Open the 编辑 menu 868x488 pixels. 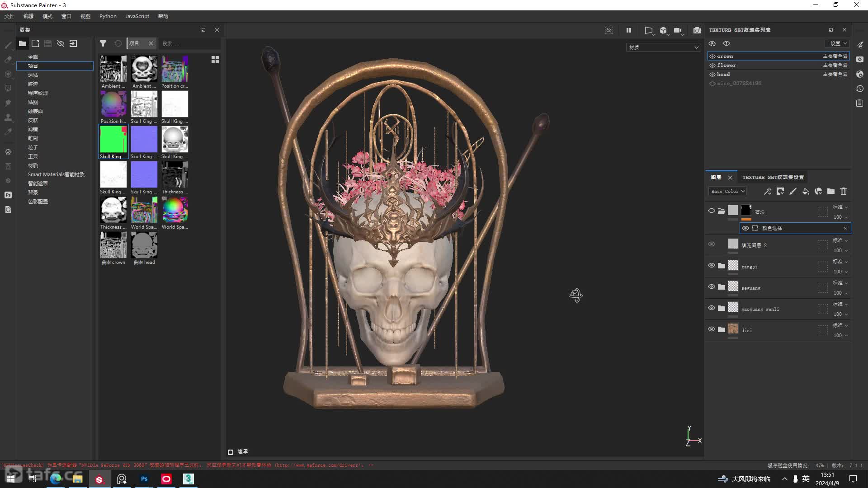[28, 16]
